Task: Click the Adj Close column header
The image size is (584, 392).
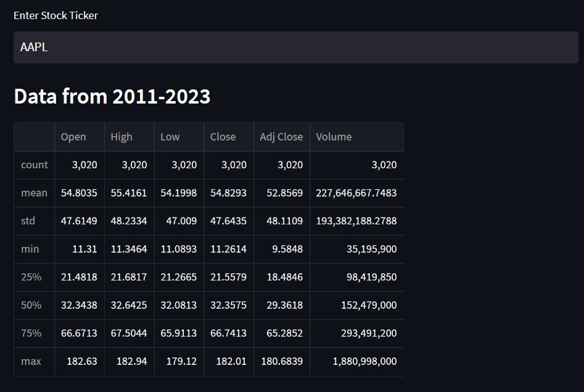Action: [281, 137]
